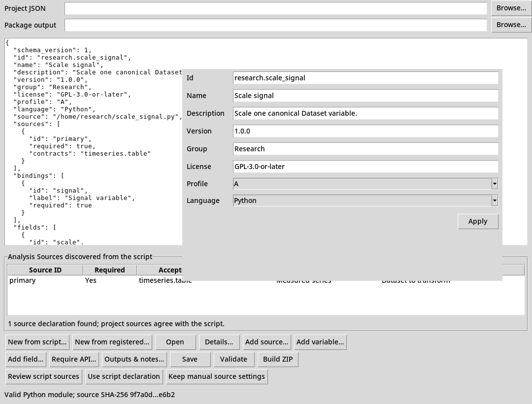
Task: Click the New from registered button
Action: click(112, 342)
